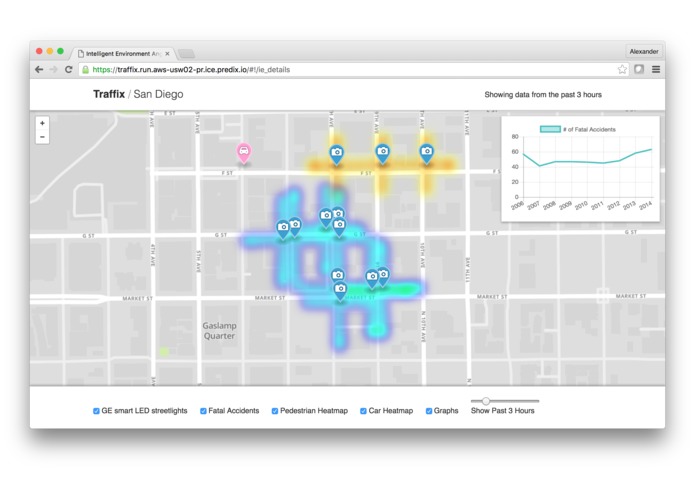Click the leftmost camera marker on G St
The width and height of the screenshot is (695, 494).
tap(283, 229)
